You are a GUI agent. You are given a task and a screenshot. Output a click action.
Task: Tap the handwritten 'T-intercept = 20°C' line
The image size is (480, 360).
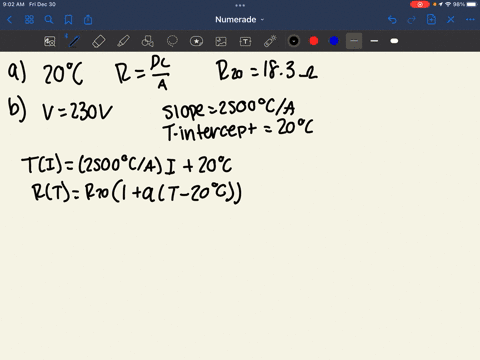click(x=238, y=130)
